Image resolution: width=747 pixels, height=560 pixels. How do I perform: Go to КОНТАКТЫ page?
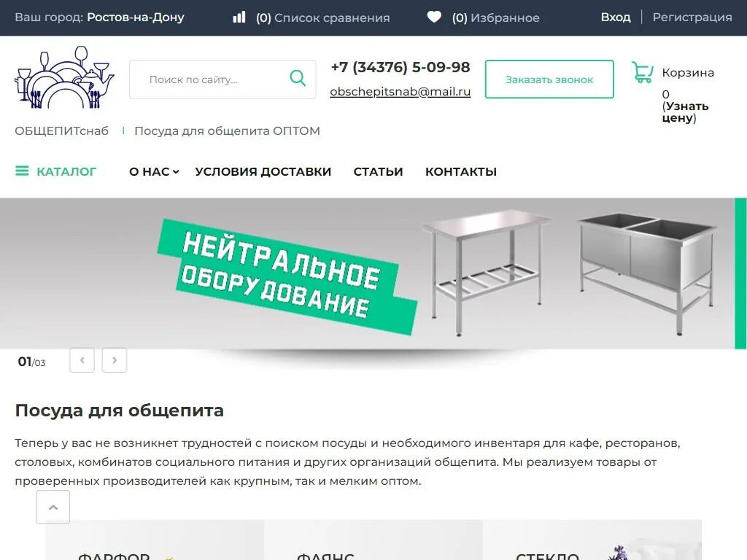461,171
